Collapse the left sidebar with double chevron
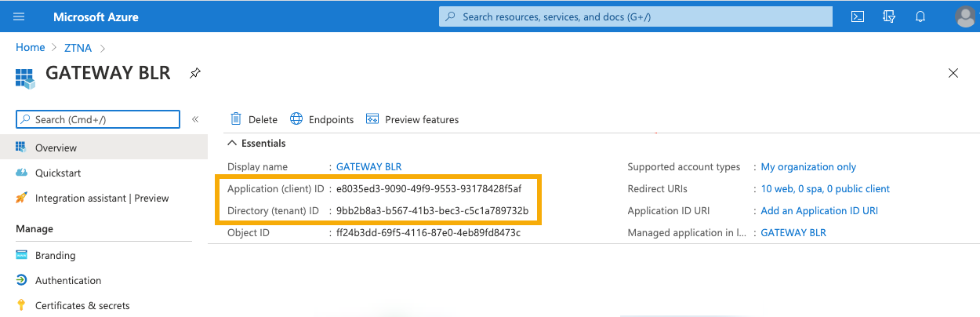 click(195, 119)
